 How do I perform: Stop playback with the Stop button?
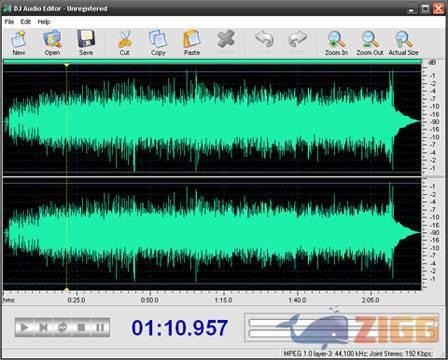(81, 327)
